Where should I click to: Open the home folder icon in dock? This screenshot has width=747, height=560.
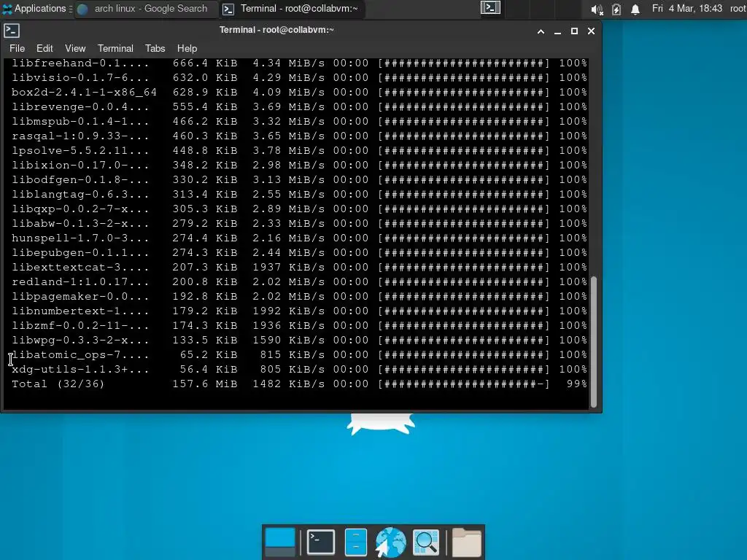tap(466, 542)
